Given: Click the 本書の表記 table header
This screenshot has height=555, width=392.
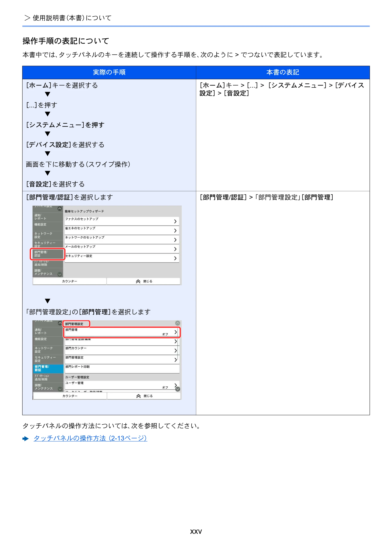Looking at the screenshot, I should coord(283,72).
